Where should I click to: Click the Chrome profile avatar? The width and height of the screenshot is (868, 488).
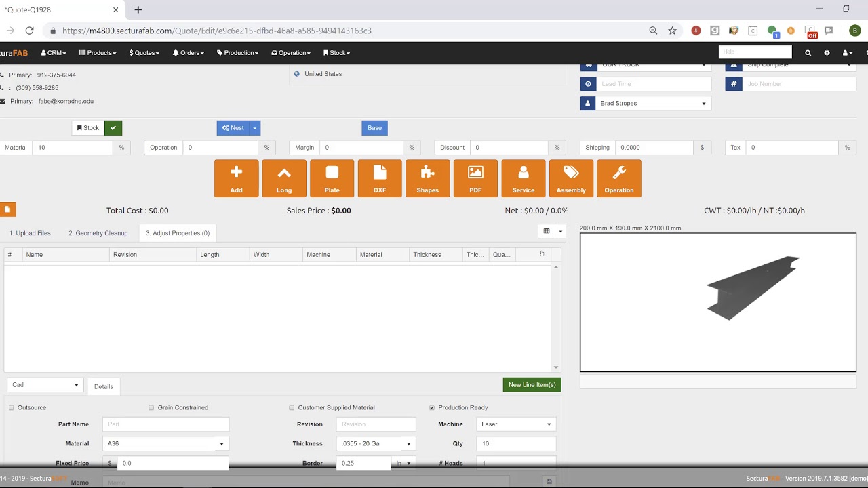(855, 30)
